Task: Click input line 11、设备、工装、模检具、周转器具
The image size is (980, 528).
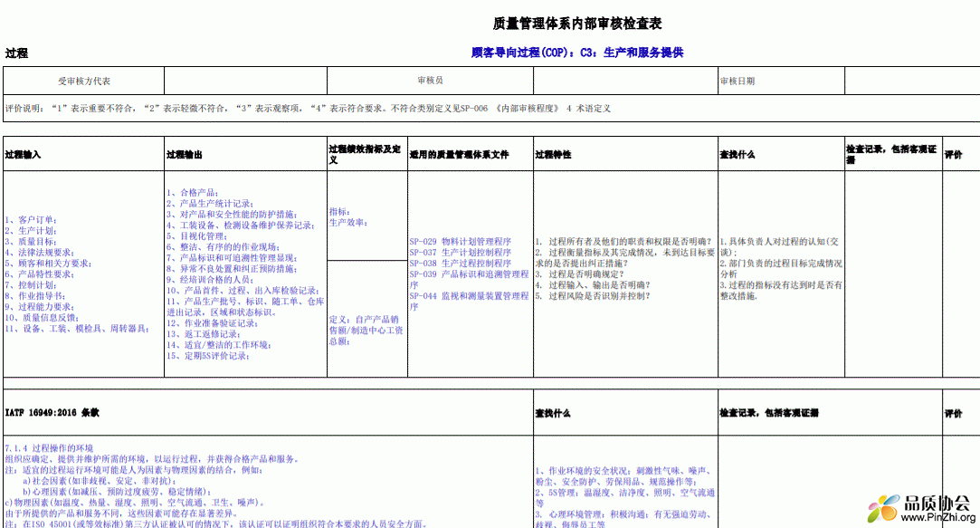Action: point(77,329)
